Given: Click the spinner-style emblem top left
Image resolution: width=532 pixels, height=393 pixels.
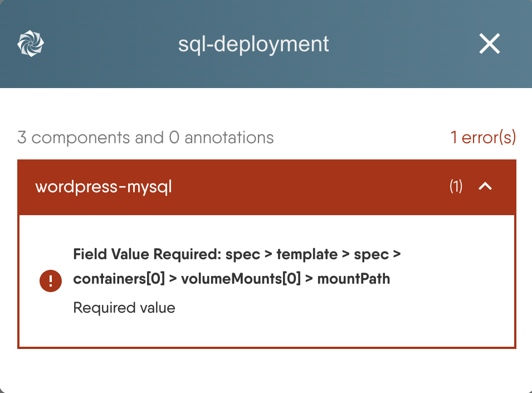Looking at the screenshot, I should click(31, 42).
